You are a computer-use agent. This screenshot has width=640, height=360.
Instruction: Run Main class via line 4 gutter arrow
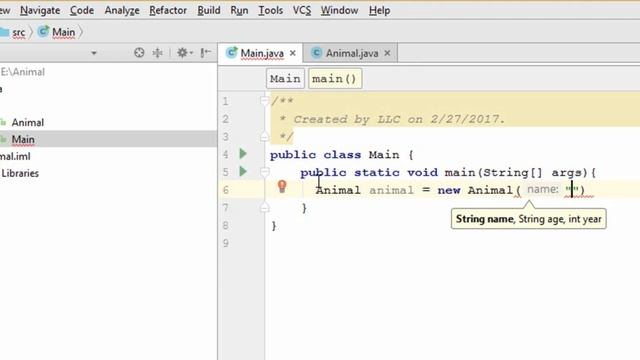coord(243,153)
